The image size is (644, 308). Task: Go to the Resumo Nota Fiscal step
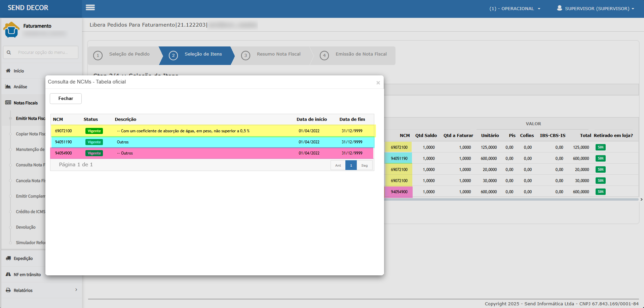click(278, 54)
